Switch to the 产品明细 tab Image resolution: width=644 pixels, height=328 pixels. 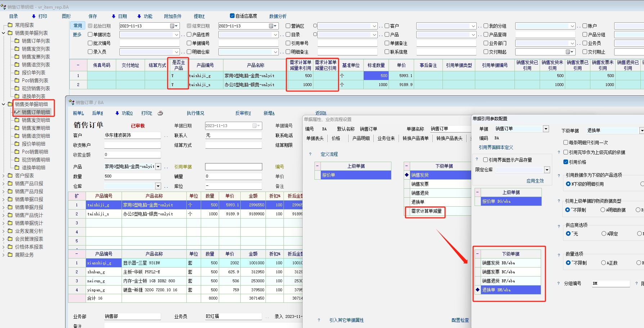click(x=361, y=138)
